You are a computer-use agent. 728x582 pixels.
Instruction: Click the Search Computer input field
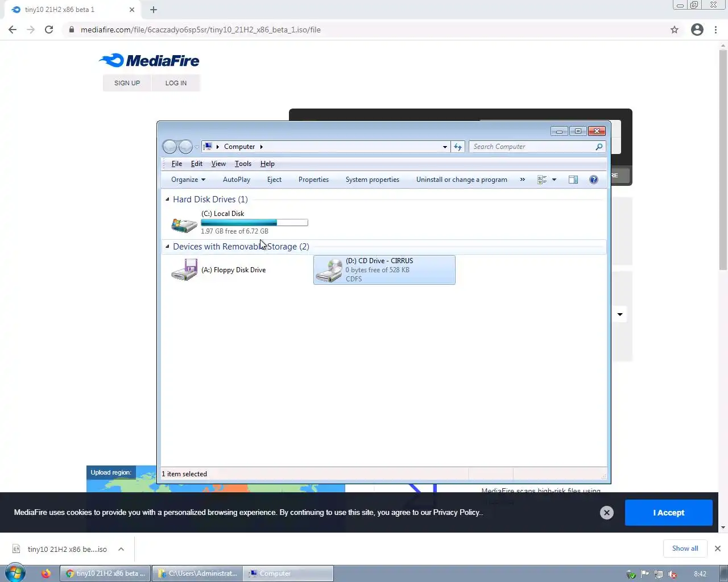pos(532,147)
